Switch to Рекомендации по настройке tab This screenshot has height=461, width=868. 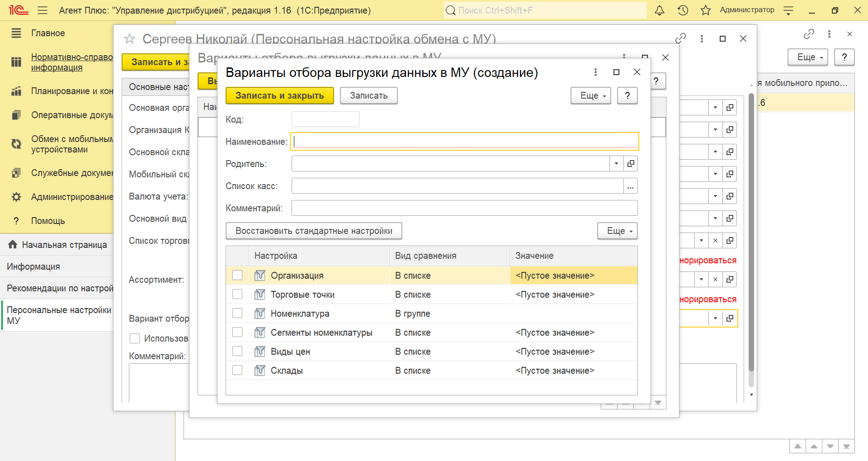coord(57,288)
